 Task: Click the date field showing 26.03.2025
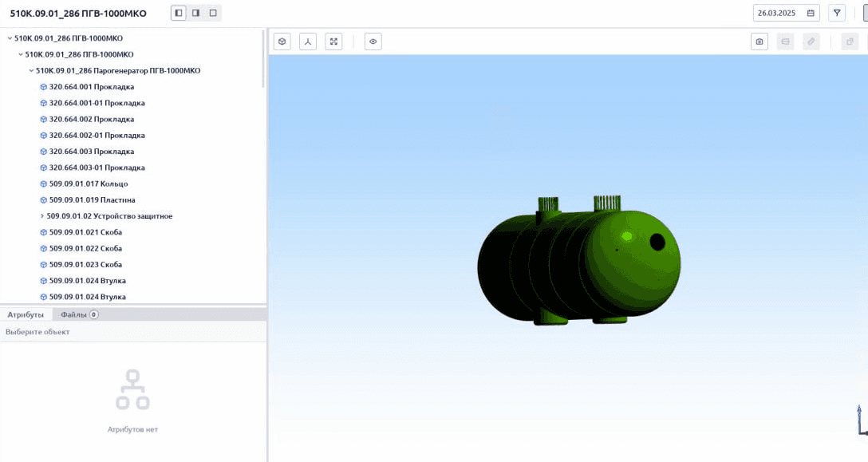point(786,13)
